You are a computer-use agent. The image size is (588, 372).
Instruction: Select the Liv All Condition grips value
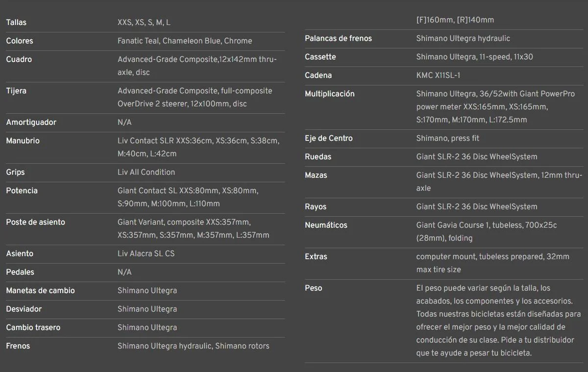pyautogui.click(x=146, y=172)
